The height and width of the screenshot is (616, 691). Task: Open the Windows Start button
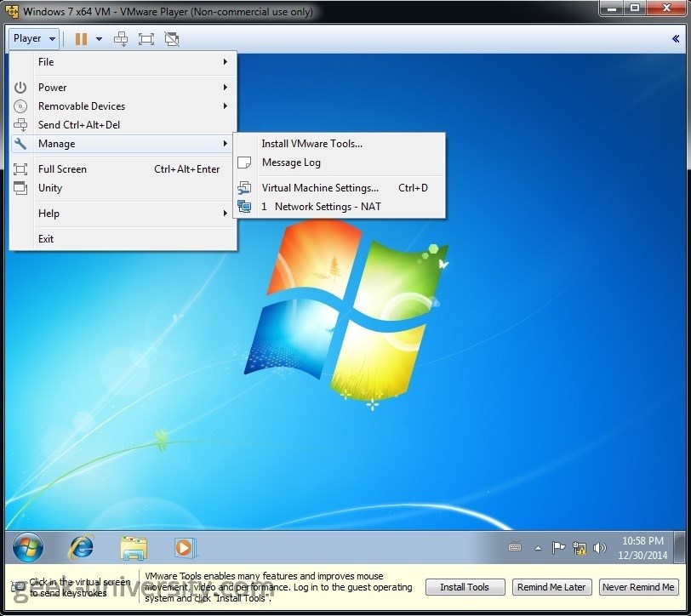click(x=28, y=547)
